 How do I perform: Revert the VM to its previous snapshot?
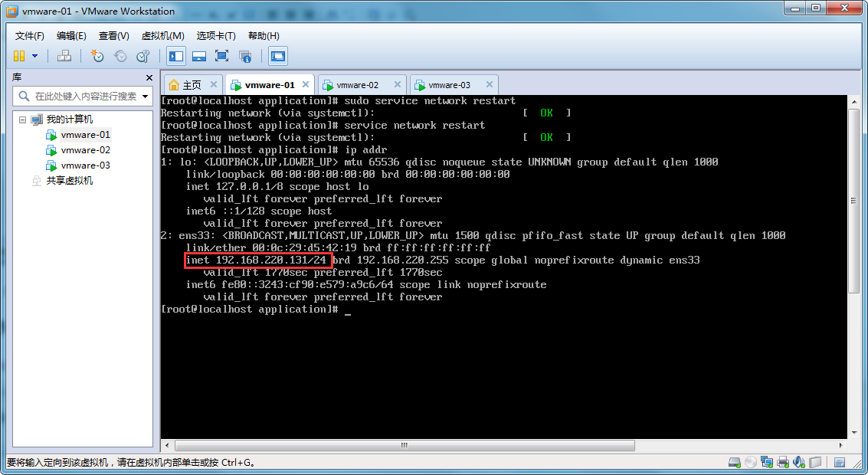[x=120, y=56]
